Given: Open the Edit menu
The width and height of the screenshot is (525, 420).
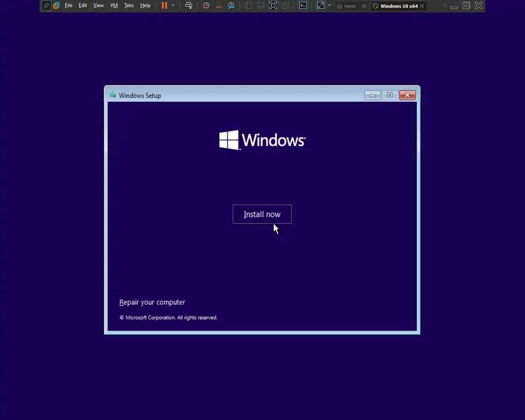Looking at the screenshot, I should (83, 6).
